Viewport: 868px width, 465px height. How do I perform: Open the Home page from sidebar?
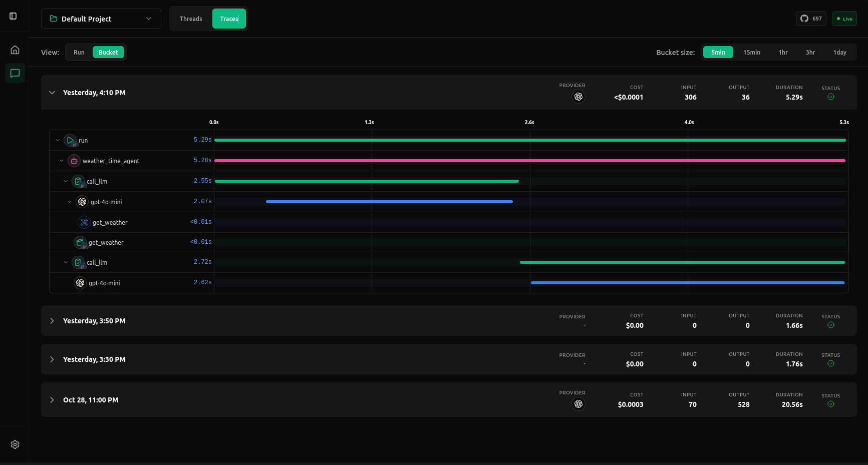click(x=15, y=50)
